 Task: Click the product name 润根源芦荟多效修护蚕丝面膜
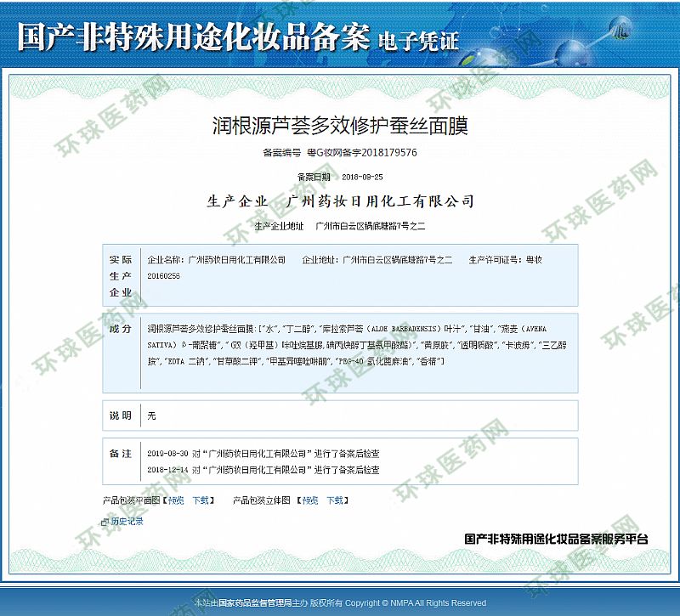pyautogui.click(x=339, y=126)
